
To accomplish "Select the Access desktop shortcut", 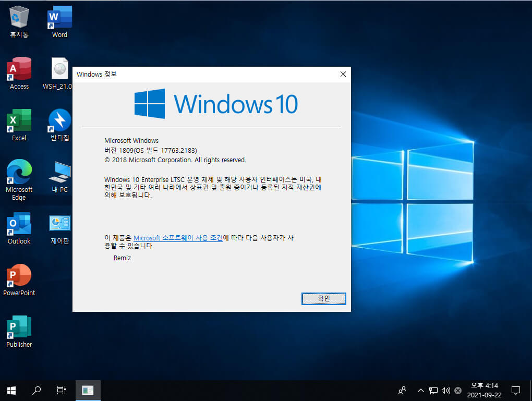I will pos(19,73).
